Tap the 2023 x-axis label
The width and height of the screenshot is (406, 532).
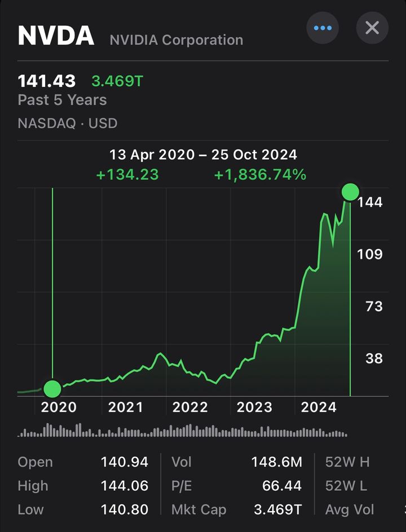pos(254,407)
